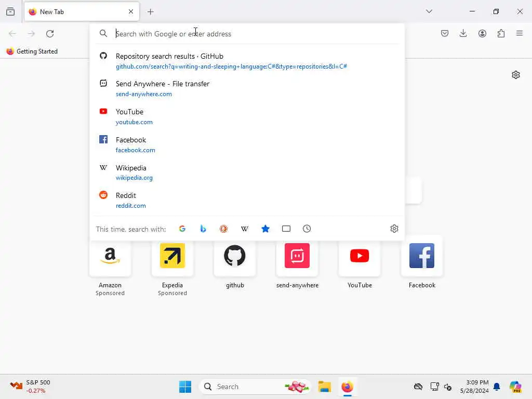Open Save to Pocket icon

445,33
